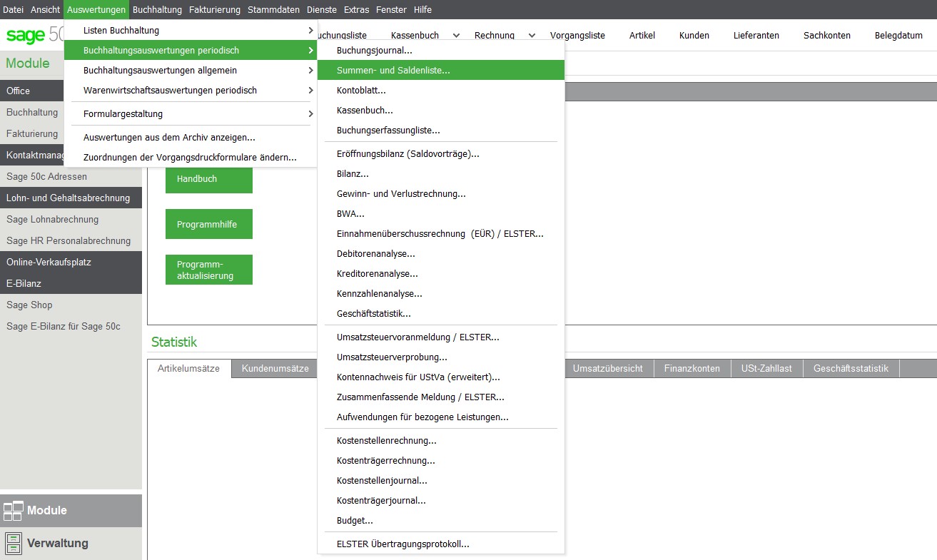Switch to the Artikelumsätze tab
Screen dimensions: 937x560
[x=189, y=369]
